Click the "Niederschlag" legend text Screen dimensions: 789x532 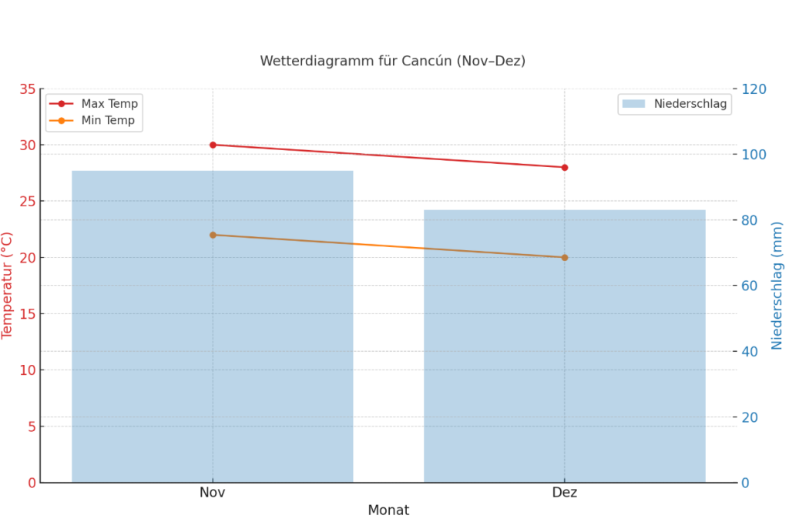(x=690, y=104)
